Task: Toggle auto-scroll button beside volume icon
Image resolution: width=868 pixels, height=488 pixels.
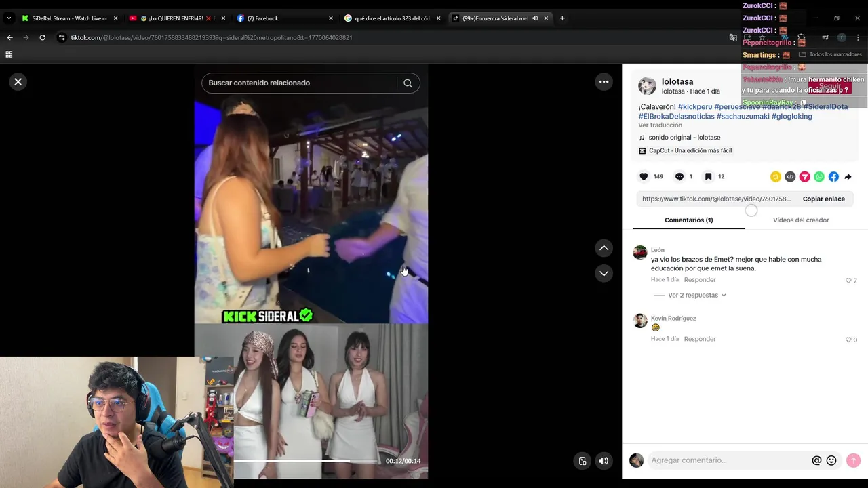Action: 582,461
